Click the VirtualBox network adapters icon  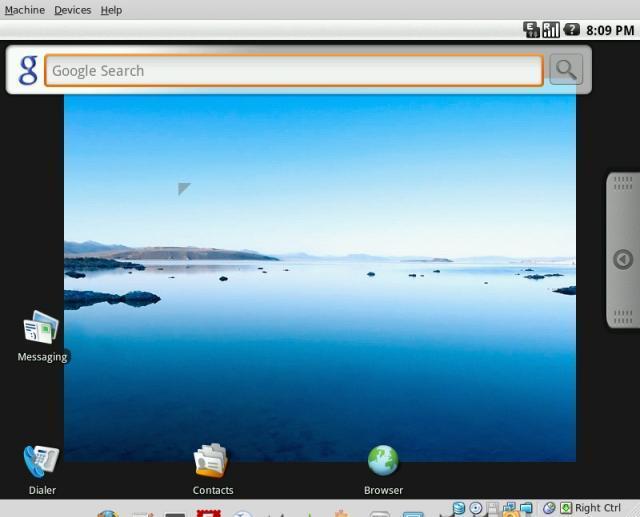click(509, 508)
